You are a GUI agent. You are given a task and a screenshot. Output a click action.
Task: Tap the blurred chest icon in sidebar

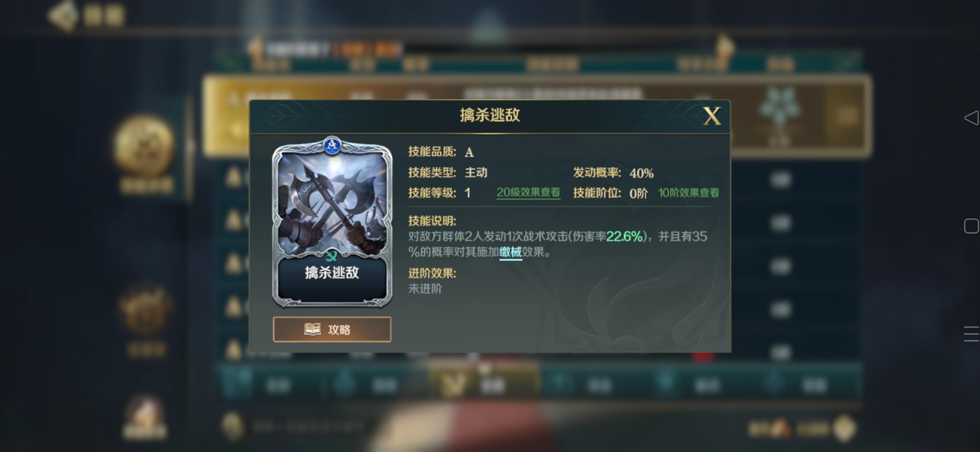coord(145,310)
